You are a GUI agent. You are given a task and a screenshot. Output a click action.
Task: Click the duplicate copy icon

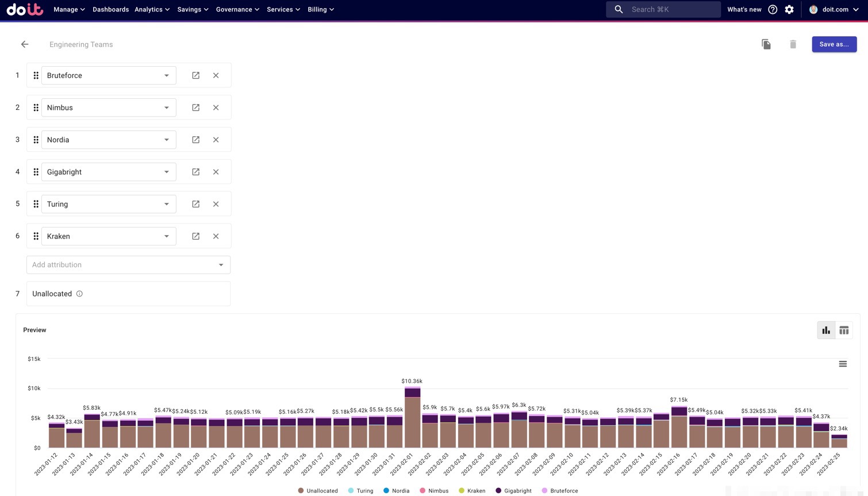point(766,44)
